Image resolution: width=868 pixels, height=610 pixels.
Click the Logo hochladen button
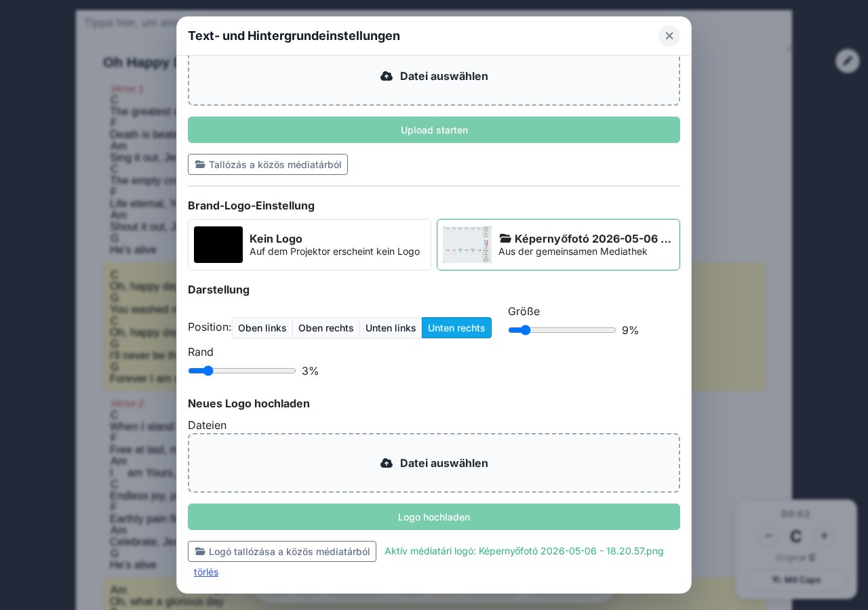tap(434, 517)
